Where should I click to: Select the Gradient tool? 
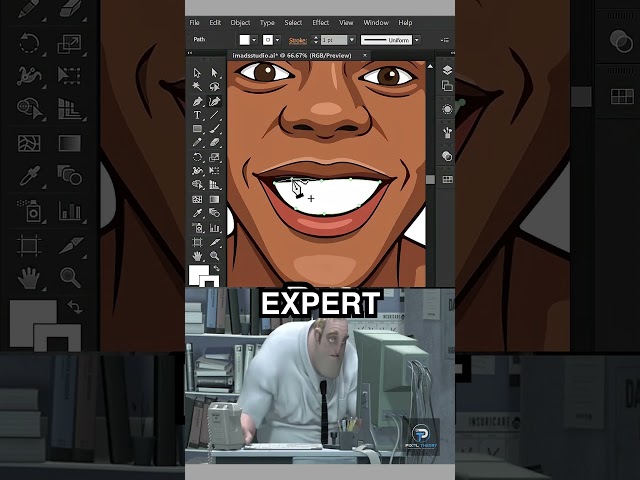214,199
